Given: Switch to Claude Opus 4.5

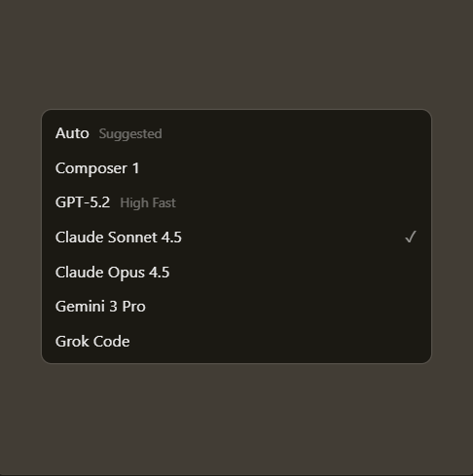Looking at the screenshot, I should (x=236, y=272).
